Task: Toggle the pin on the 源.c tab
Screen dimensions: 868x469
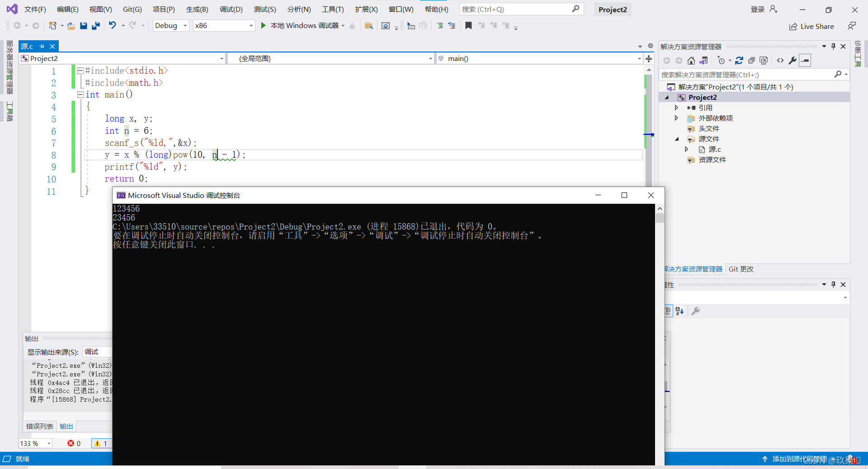Action: (x=42, y=46)
